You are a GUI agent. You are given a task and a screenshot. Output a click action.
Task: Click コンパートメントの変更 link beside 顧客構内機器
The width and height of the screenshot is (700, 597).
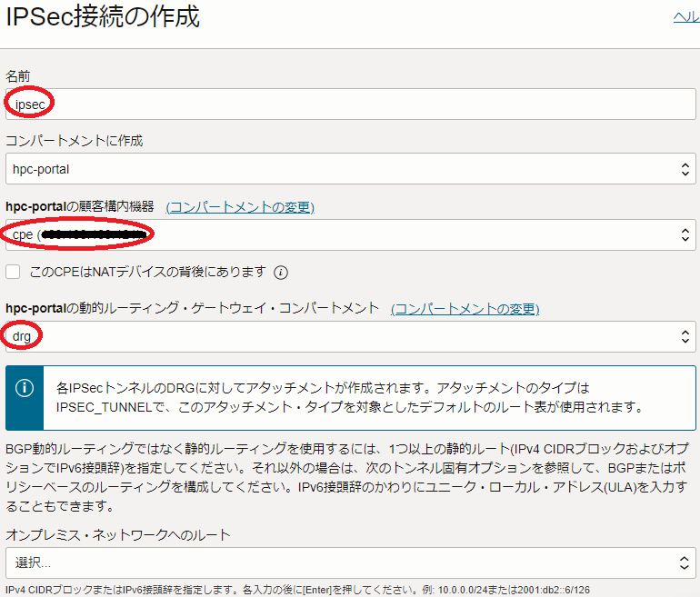(x=240, y=207)
